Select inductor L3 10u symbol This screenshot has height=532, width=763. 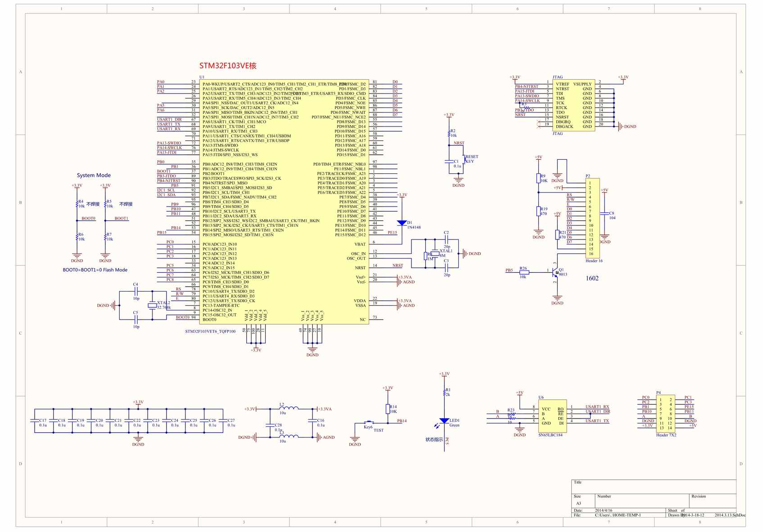[x=289, y=436]
